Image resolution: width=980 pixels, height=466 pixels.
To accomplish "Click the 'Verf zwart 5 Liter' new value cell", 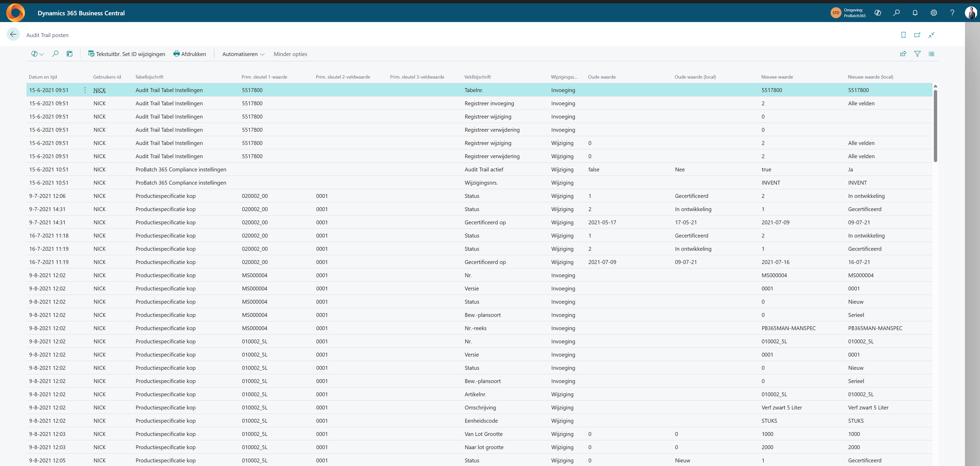I will (x=781, y=407).
